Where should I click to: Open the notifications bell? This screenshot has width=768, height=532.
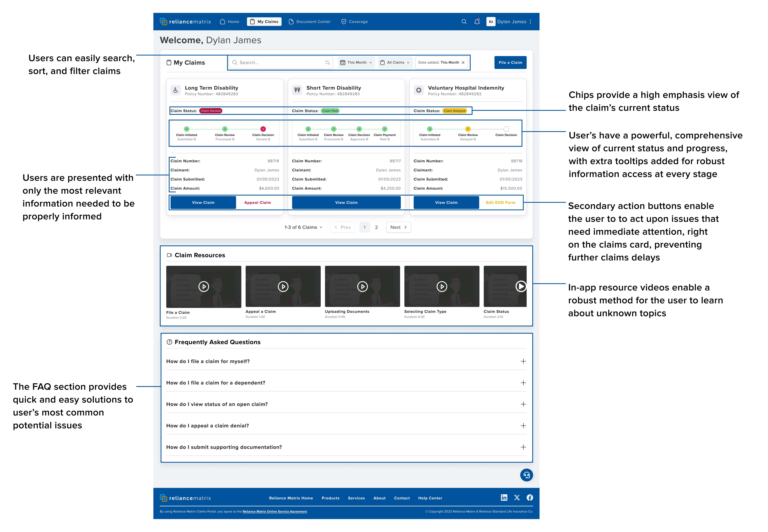pyautogui.click(x=477, y=22)
